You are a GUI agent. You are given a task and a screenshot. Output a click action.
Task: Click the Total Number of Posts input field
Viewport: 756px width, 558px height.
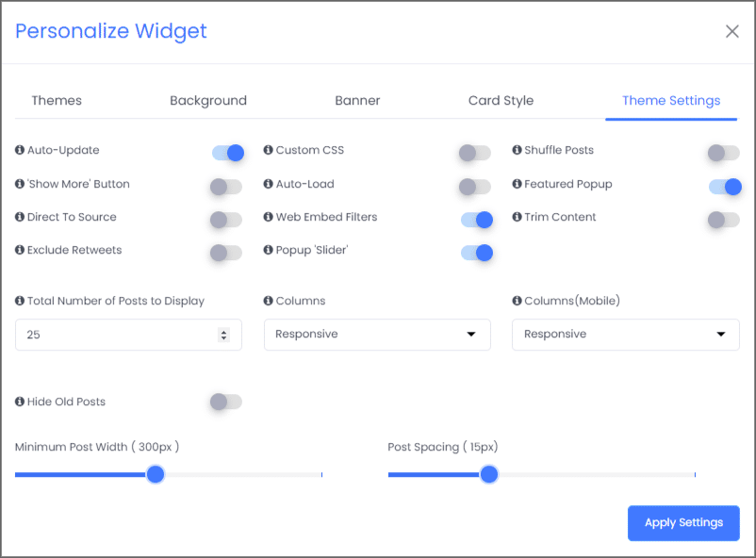(x=128, y=335)
